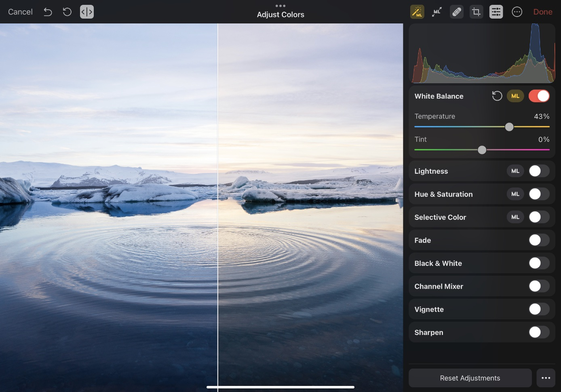Image resolution: width=561 pixels, height=392 pixels.
Task: Click the Temperature slider handle
Action: (x=509, y=127)
